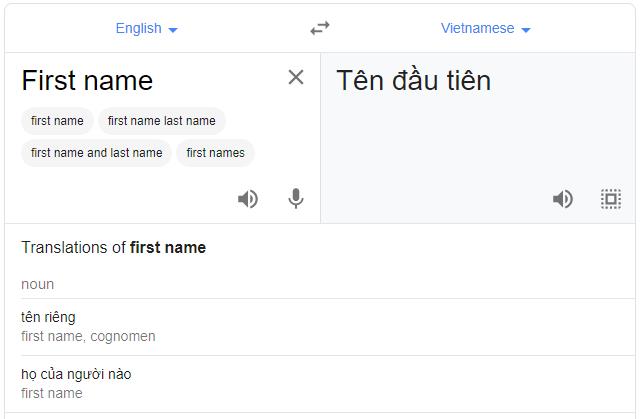
Task: Copy the Vietnamese translation
Action: (611, 199)
